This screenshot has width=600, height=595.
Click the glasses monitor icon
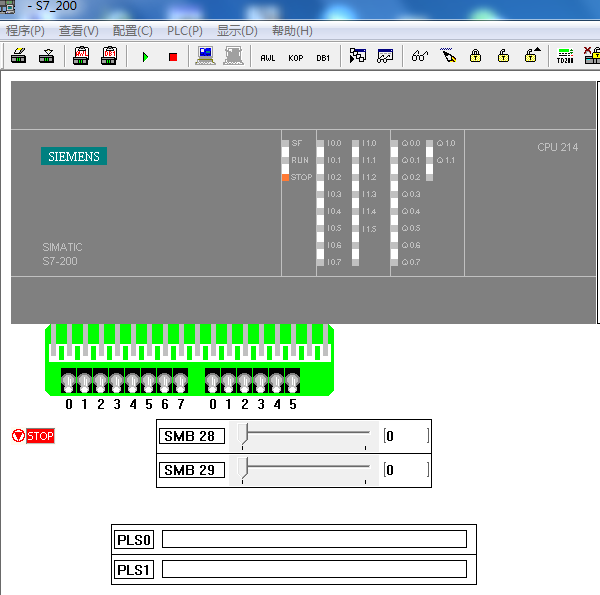click(419, 56)
